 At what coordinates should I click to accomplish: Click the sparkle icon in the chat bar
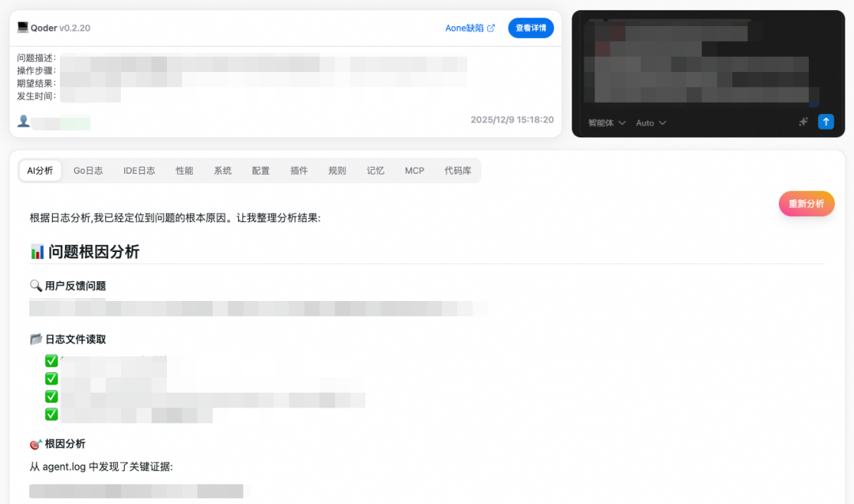pos(803,122)
